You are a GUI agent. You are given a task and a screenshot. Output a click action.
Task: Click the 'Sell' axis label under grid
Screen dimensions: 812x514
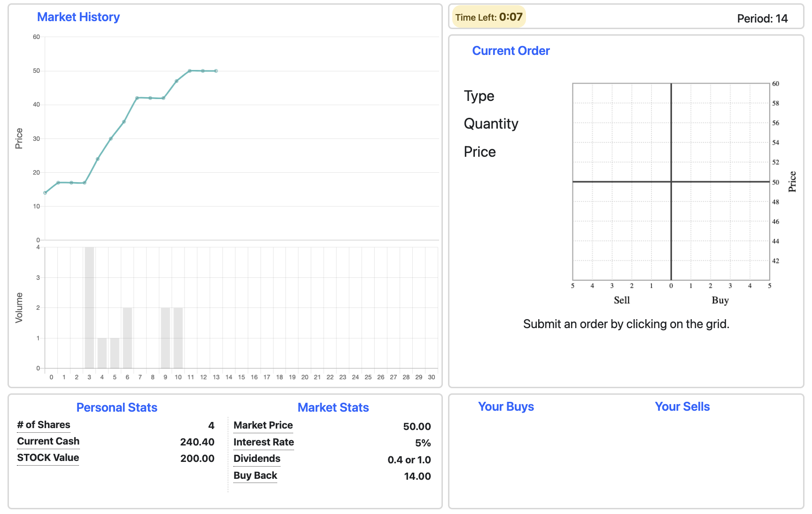coord(622,300)
